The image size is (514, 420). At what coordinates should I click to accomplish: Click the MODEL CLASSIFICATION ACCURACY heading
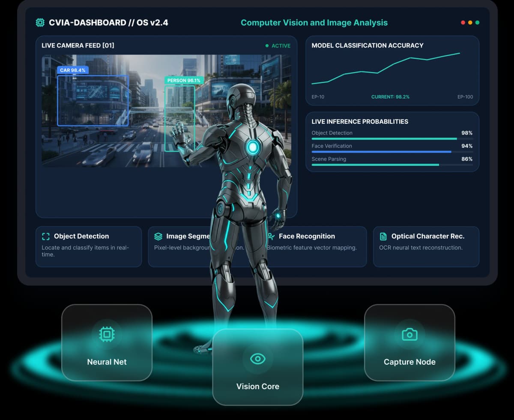(368, 45)
